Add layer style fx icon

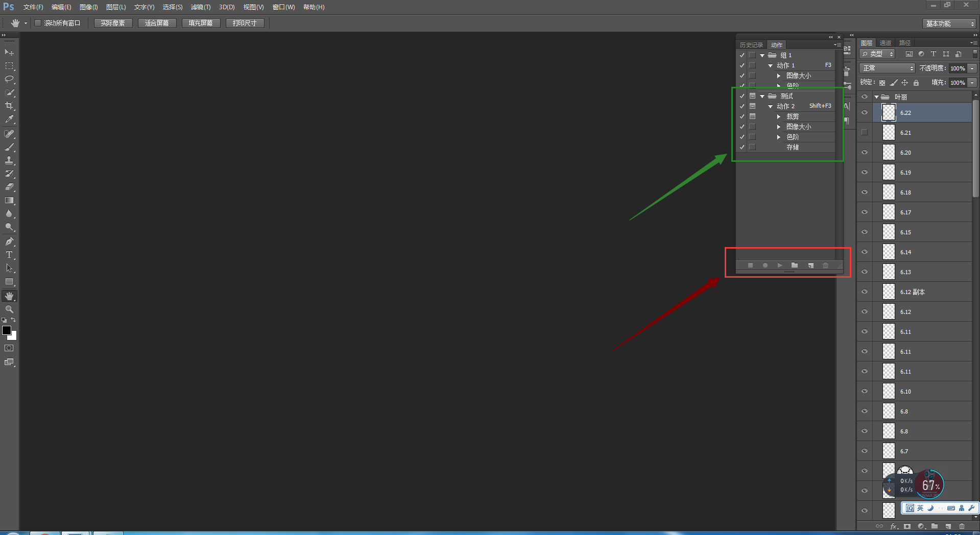pos(894,526)
